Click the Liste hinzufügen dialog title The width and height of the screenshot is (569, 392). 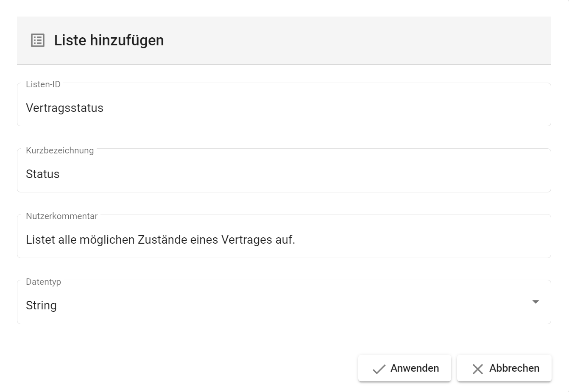(109, 40)
